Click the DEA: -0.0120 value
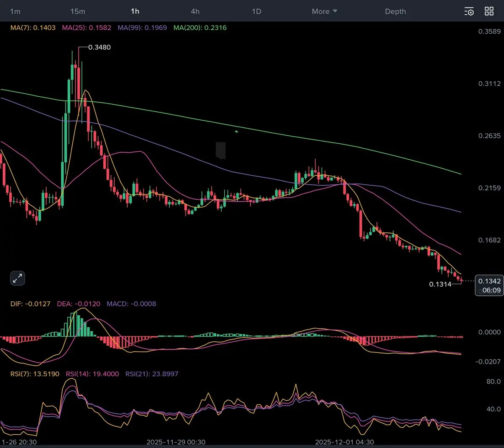The height and width of the screenshot is (448, 504). tap(79, 304)
